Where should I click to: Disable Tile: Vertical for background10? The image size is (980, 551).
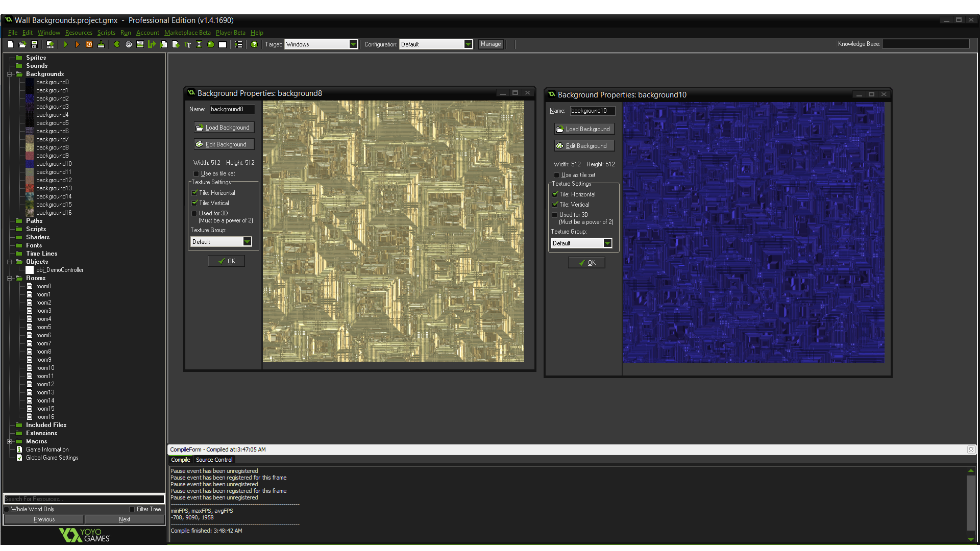click(555, 204)
